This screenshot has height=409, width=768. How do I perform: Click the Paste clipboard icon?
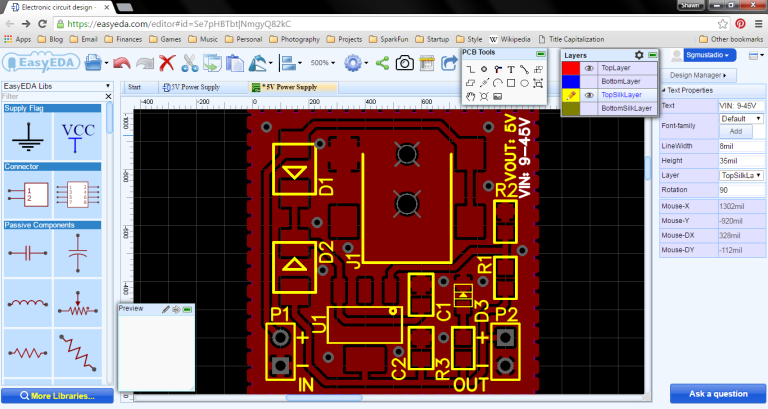tap(235, 63)
